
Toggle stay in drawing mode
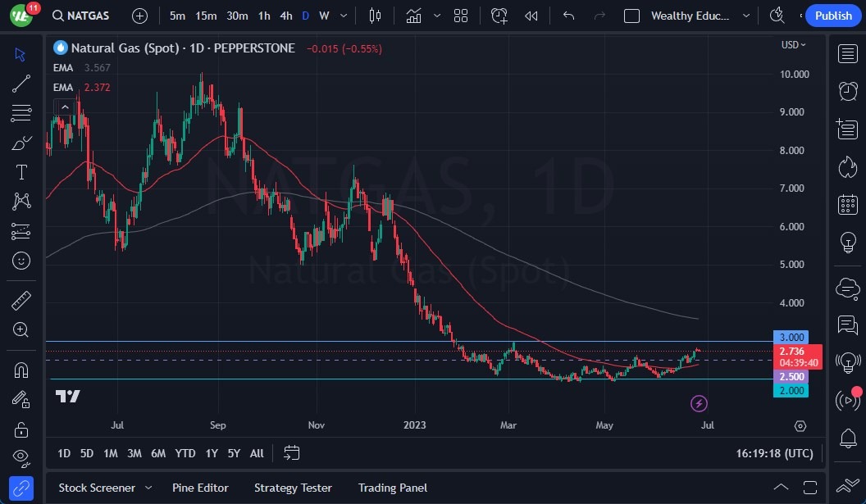tap(21, 399)
